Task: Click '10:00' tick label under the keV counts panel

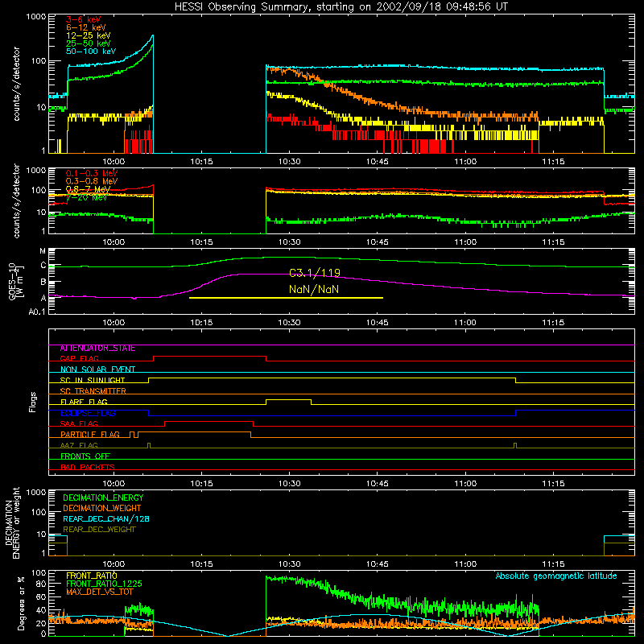Action: [114, 162]
